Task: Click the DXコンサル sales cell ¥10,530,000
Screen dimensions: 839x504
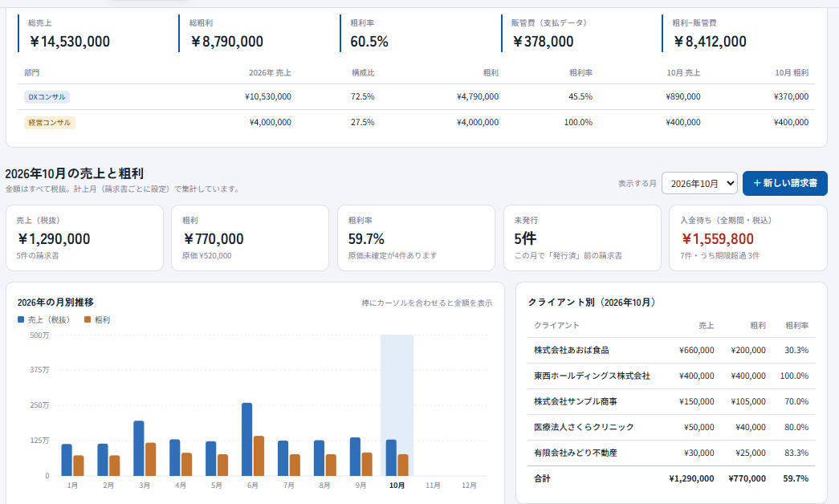Action: coord(268,97)
